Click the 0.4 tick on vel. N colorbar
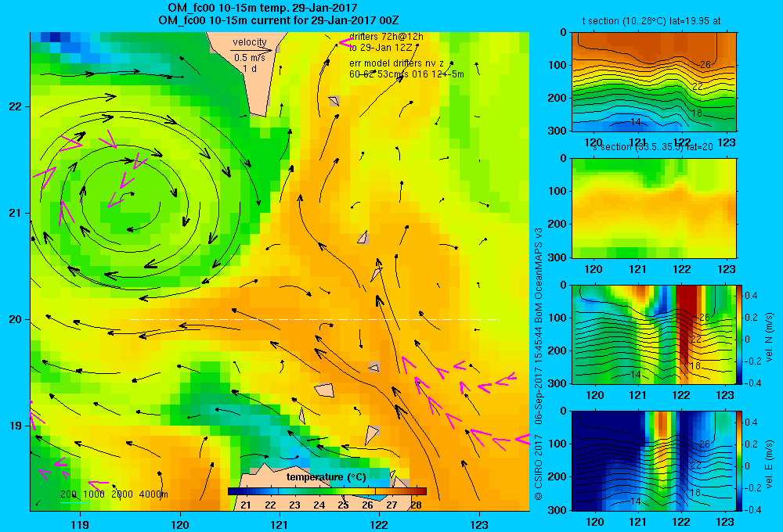This screenshot has width=783, height=532. click(x=751, y=296)
